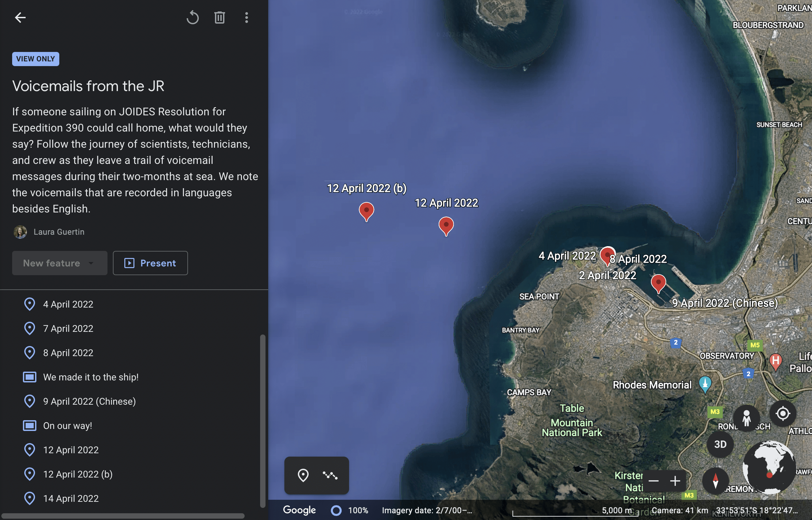The image size is (812, 520).
Task: Click placemark icon beside 9 April 2022 (Chinese)
Action: (30, 402)
